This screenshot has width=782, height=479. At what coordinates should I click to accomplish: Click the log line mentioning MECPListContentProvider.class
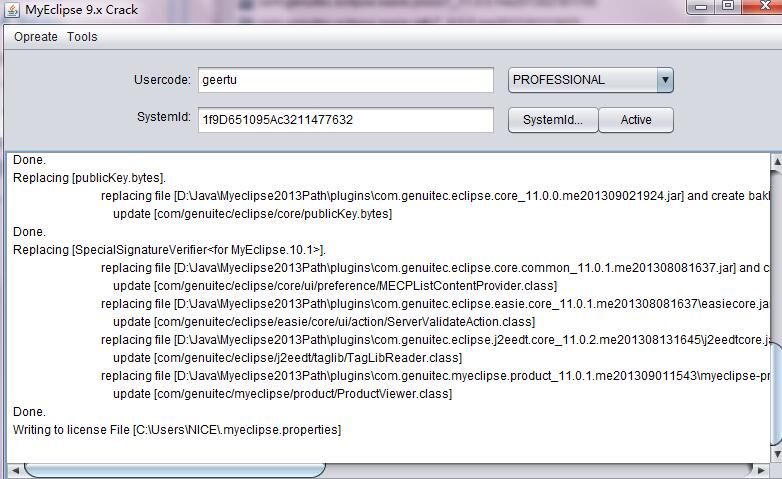(x=335, y=286)
